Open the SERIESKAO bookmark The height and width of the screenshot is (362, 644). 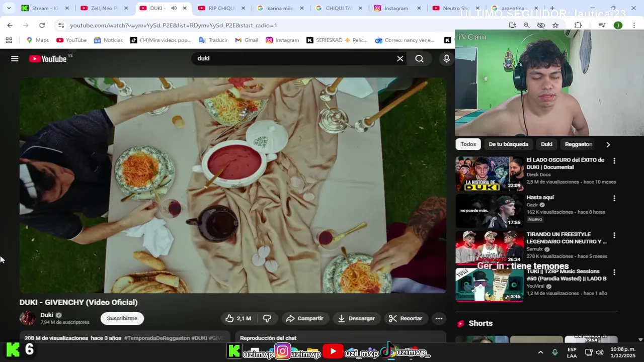point(337,40)
